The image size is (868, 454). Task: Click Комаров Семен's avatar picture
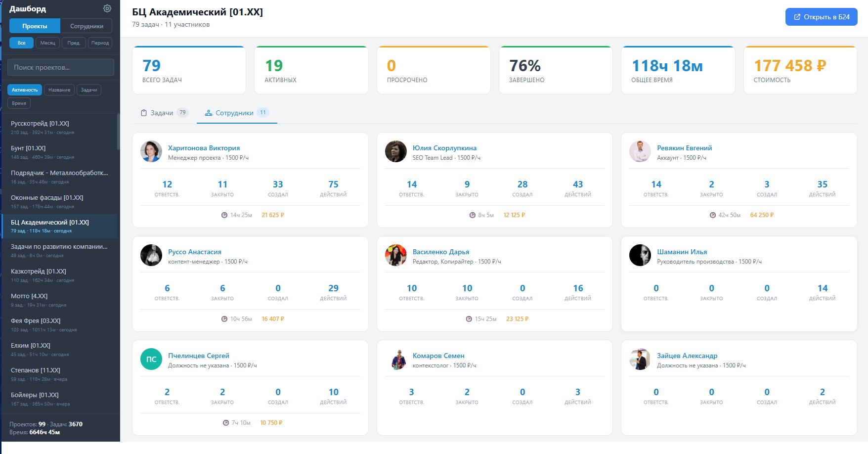395,360
